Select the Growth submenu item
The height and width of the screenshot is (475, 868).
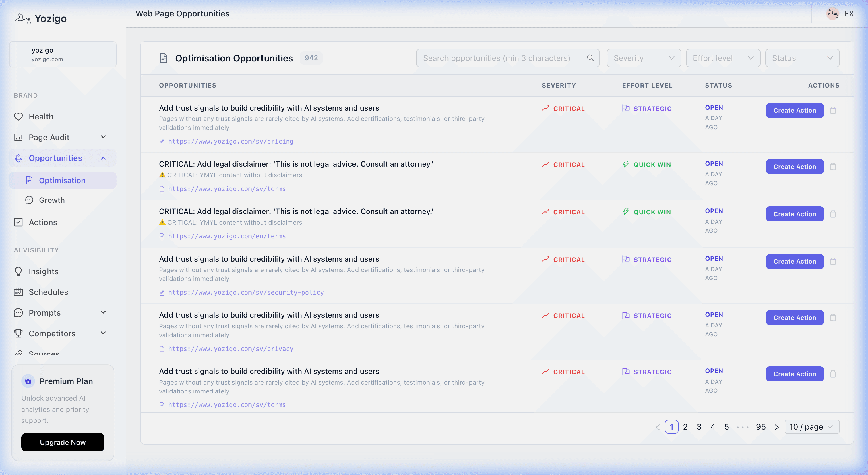point(52,200)
